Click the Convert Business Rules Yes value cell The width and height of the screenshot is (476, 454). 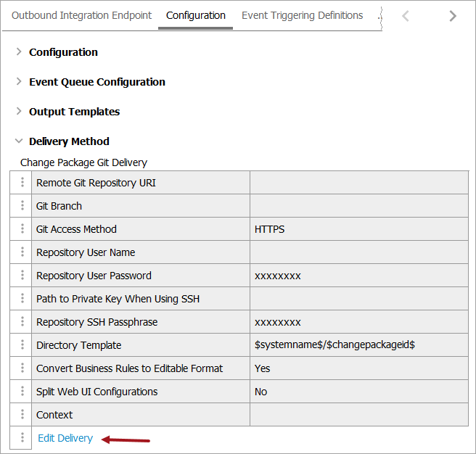(358, 368)
